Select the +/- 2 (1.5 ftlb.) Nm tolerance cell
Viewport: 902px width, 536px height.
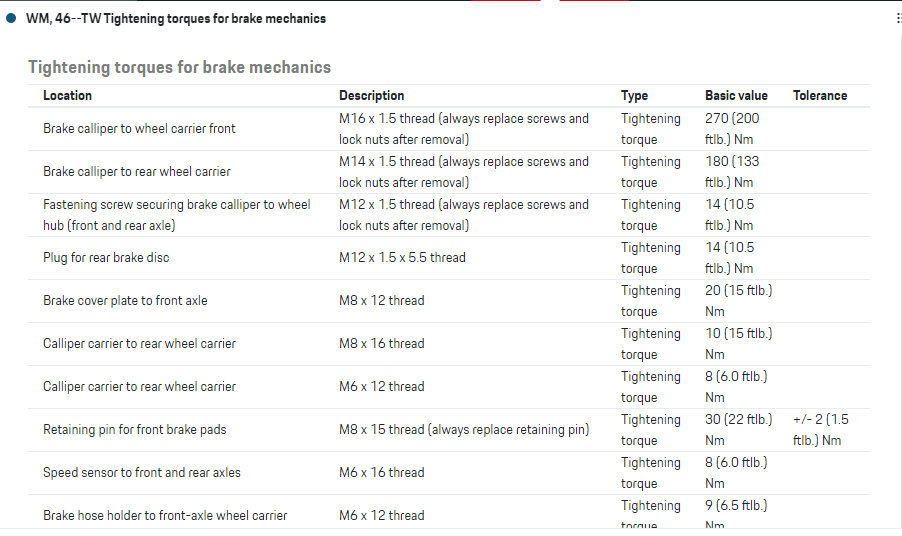[820, 430]
